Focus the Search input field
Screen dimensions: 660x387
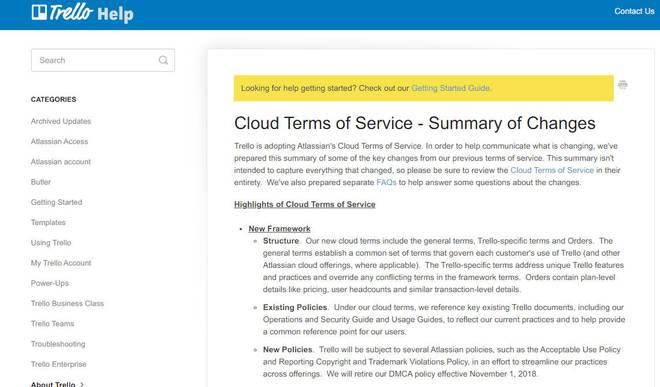coord(103,60)
